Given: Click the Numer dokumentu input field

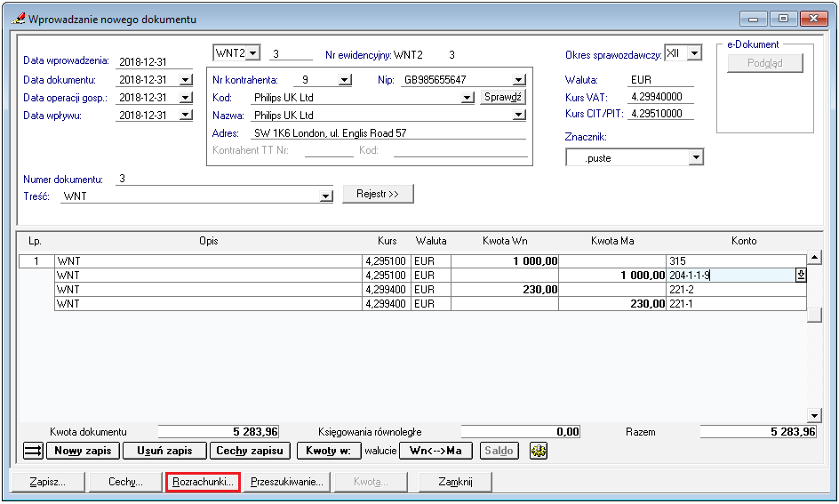Looking at the screenshot, I should pos(222,179).
